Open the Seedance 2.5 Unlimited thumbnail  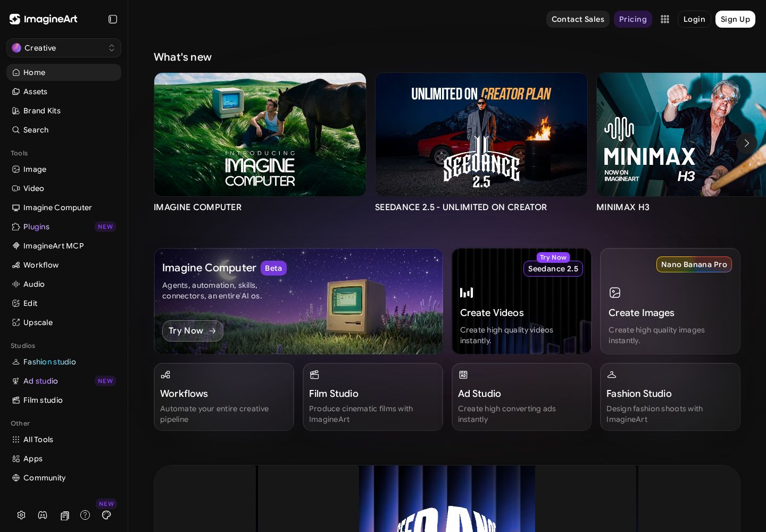click(x=481, y=135)
